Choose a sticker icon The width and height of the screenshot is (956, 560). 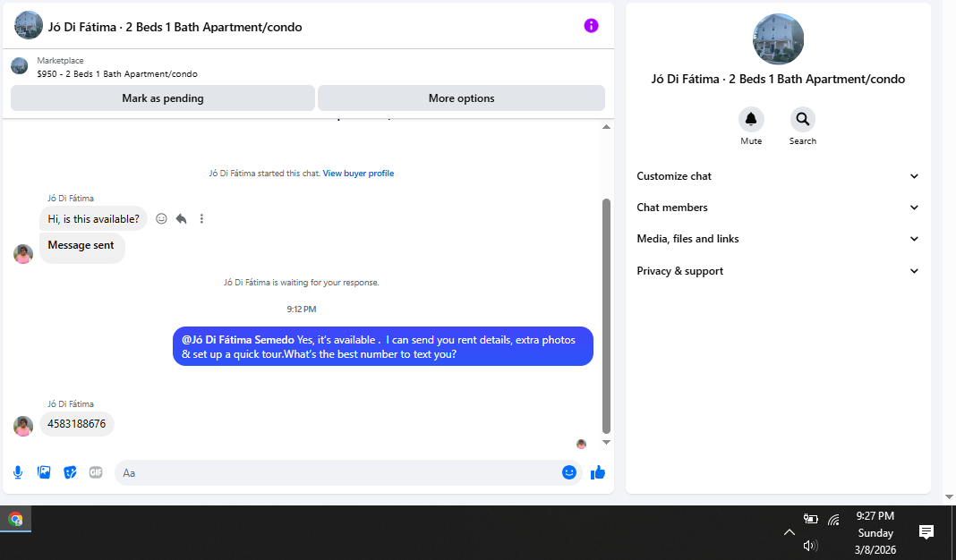[x=70, y=472]
